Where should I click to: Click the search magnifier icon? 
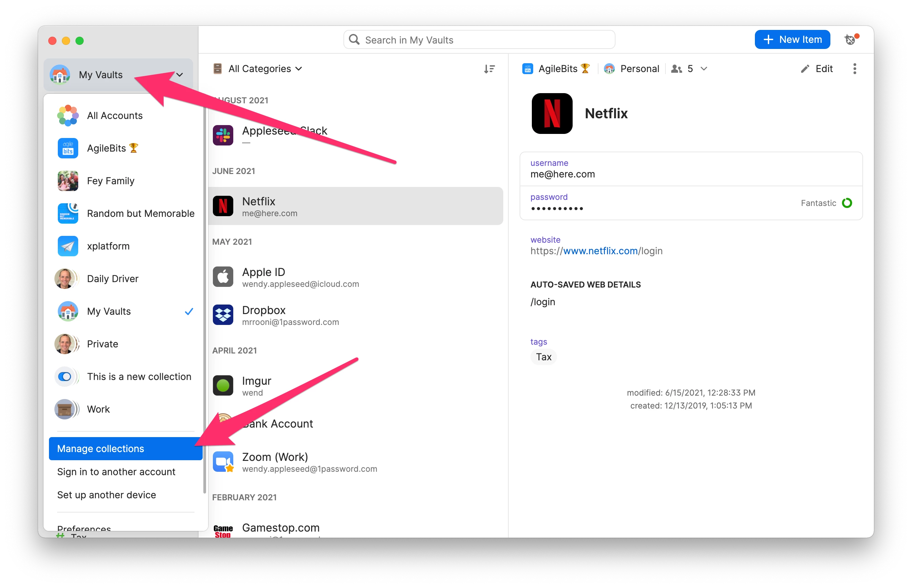(354, 39)
